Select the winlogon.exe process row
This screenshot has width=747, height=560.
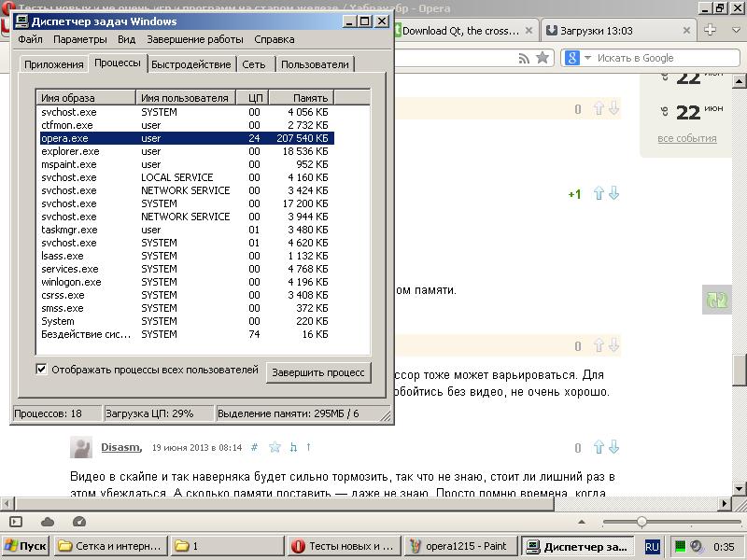[x=187, y=282]
